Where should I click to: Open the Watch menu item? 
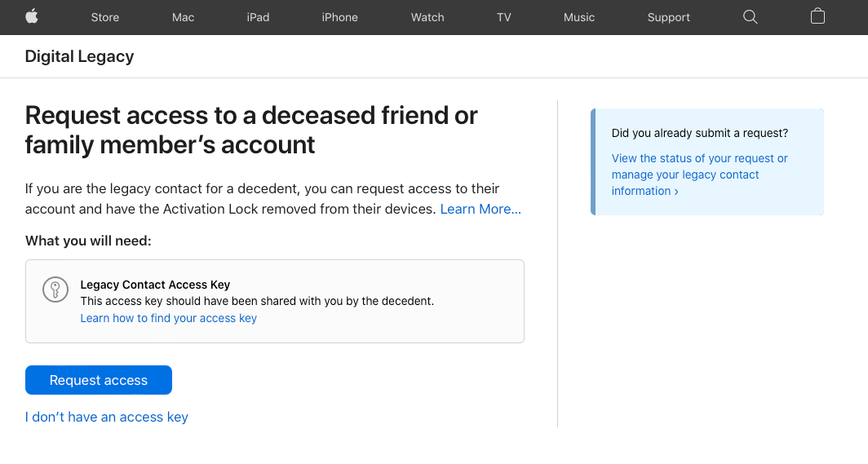pos(427,17)
